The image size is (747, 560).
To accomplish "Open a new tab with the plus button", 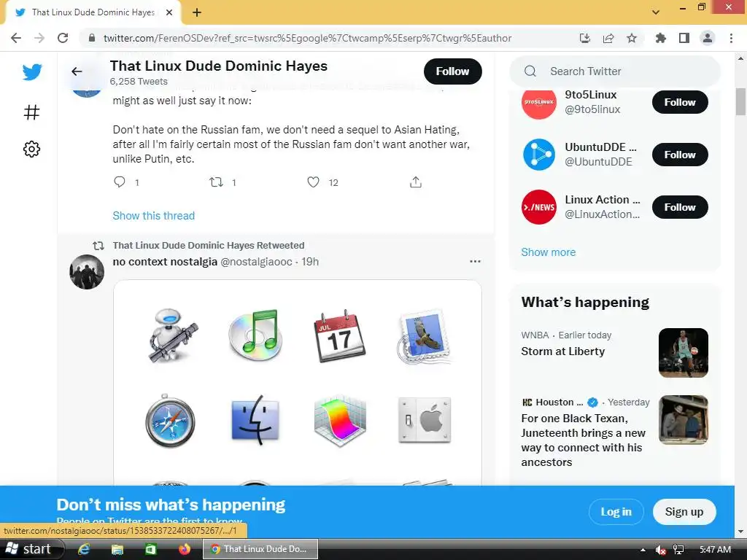I will click(x=197, y=12).
